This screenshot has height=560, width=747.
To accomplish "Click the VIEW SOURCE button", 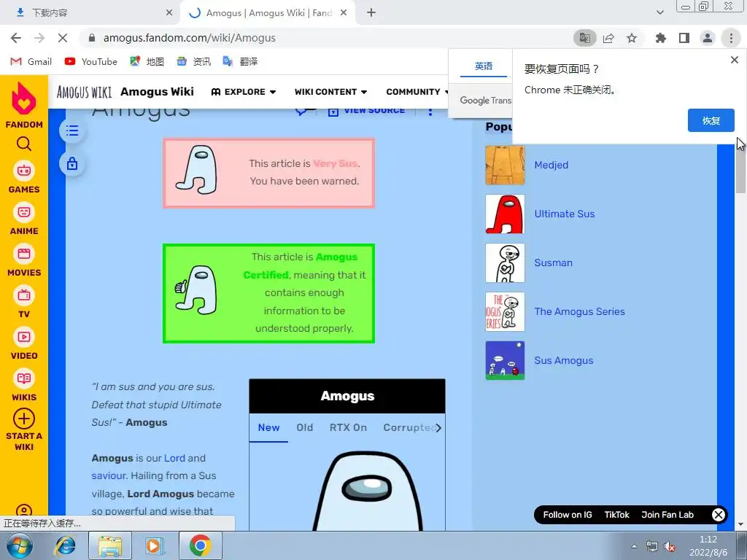I will pos(366,112).
